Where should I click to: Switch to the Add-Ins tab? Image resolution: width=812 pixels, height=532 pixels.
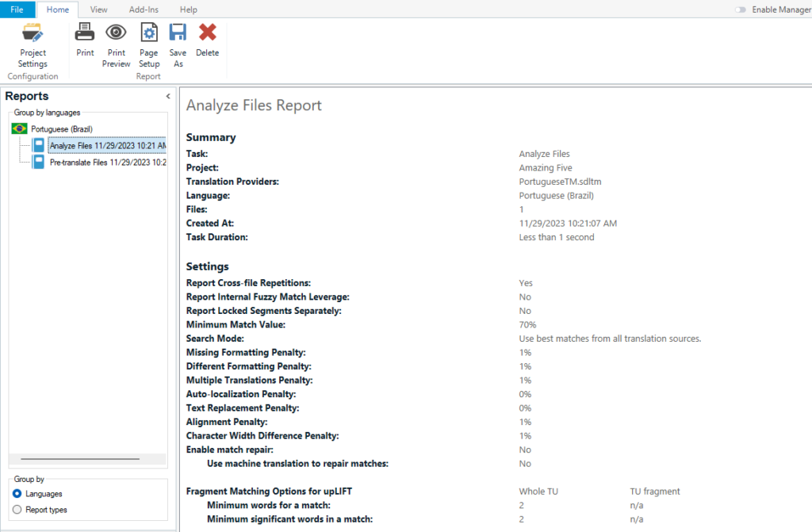point(143,10)
